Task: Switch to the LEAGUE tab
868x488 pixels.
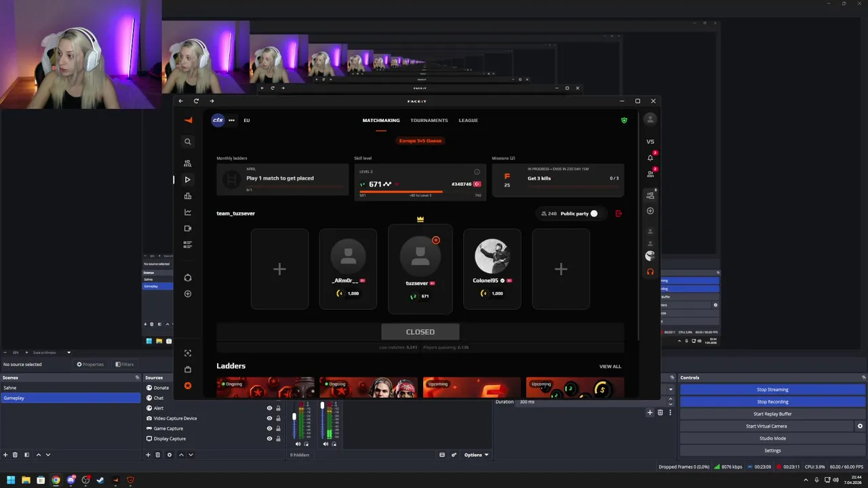Action: [x=469, y=121]
